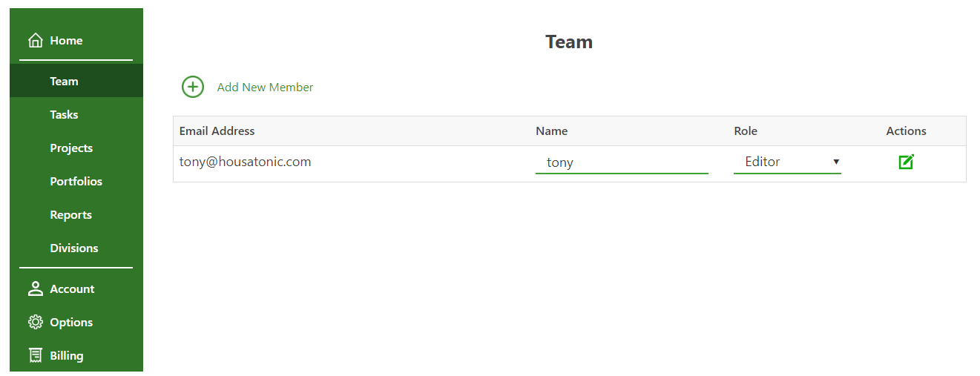Click the Role column header
This screenshot has width=980, height=376.
tap(746, 131)
